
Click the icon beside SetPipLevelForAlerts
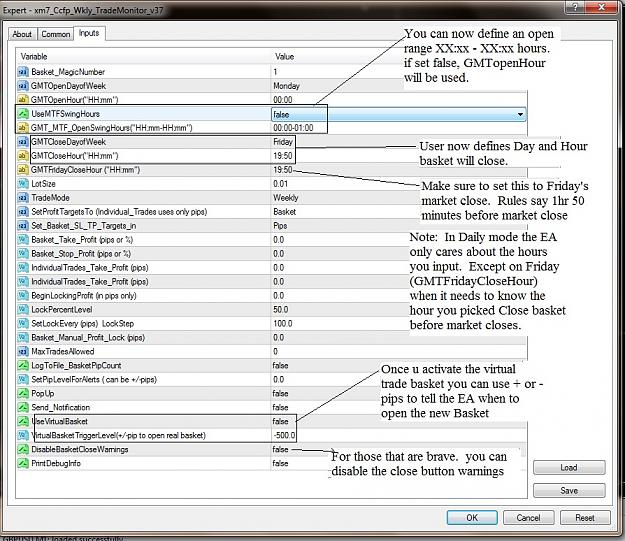tap(23, 379)
